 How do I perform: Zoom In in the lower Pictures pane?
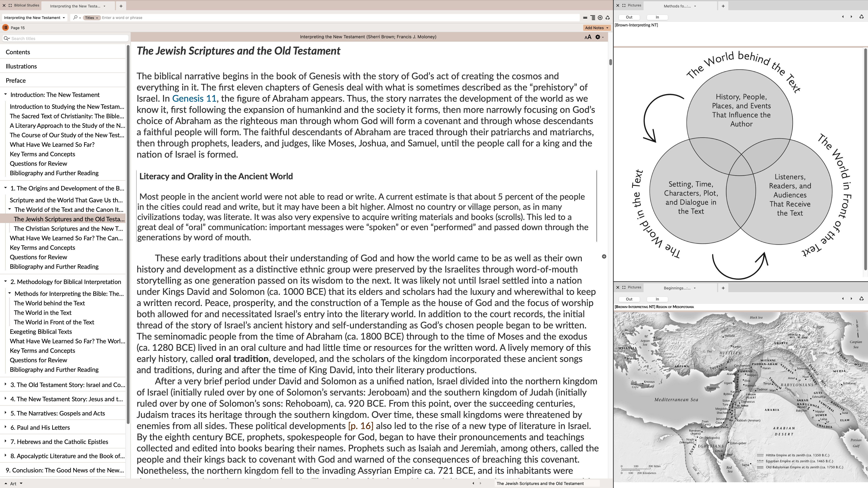tap(657, 299)
